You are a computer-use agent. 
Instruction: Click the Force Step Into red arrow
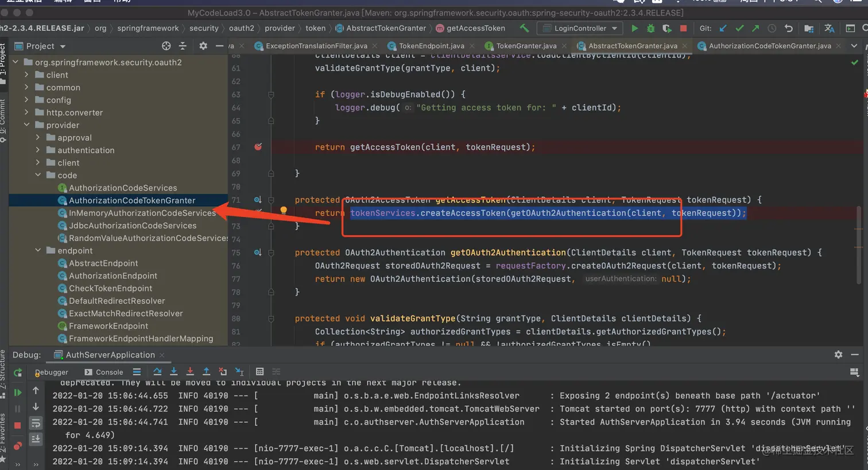pos(190,372)
